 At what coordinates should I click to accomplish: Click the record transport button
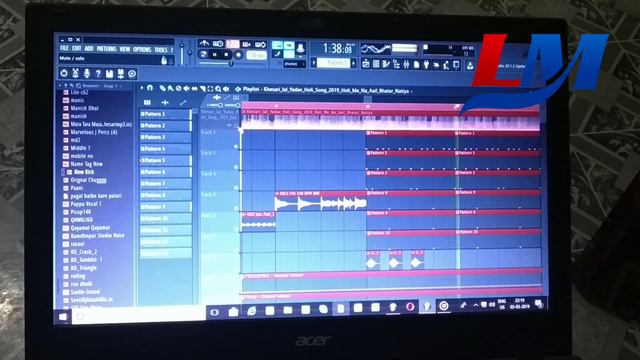click(x=238, y=55)
